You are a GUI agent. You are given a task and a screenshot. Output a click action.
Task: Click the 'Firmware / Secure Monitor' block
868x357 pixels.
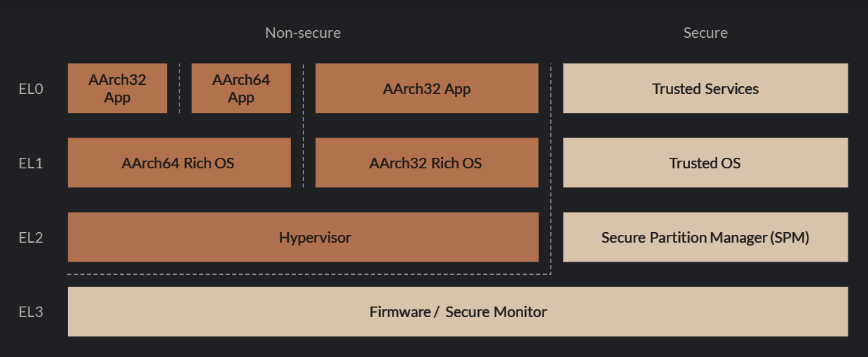pyautogui.click(x=458, y=311)
